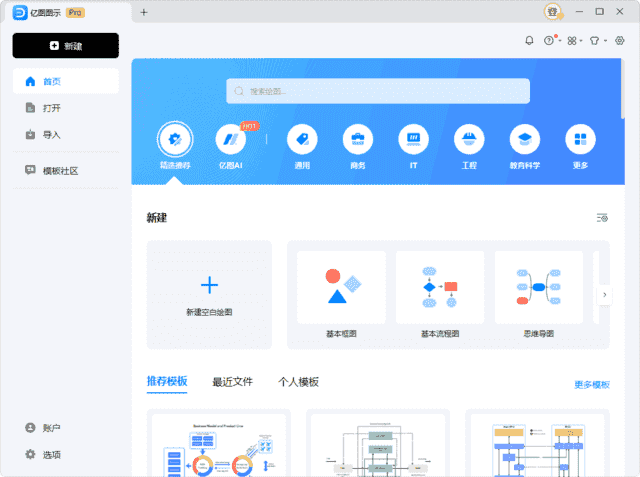Image resolution: width=640 pixels, height=477 pixels.
Task: Choose the IT diagram category
Action: coord(413,140)
